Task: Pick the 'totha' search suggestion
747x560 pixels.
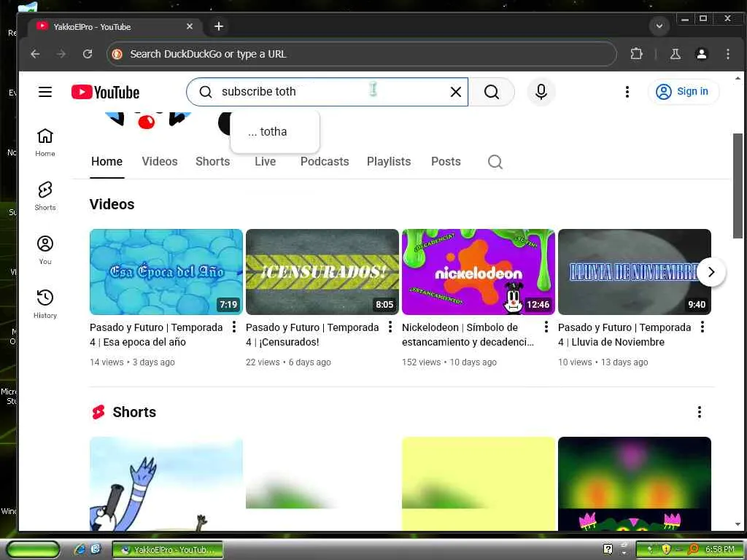Action: [x=275, y=131]
